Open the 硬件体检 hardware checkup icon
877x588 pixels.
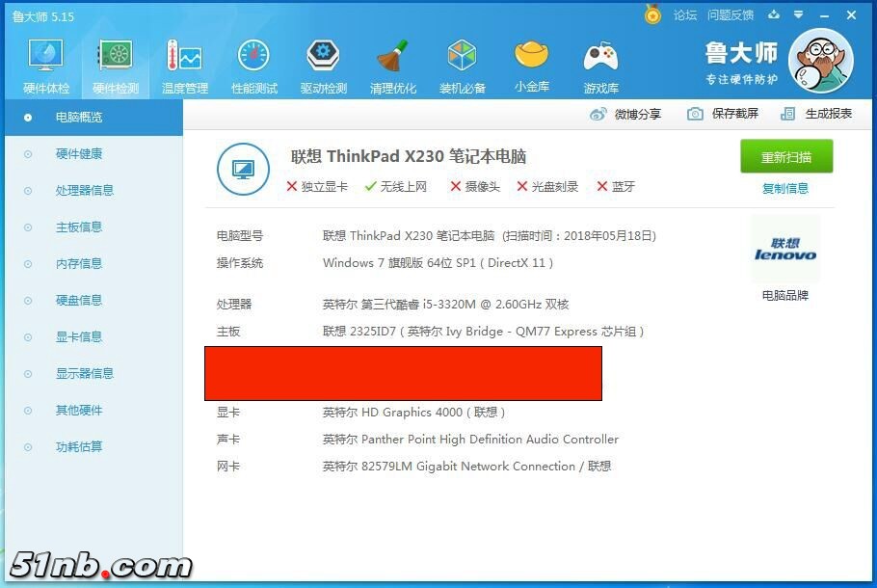coord(46,66)
